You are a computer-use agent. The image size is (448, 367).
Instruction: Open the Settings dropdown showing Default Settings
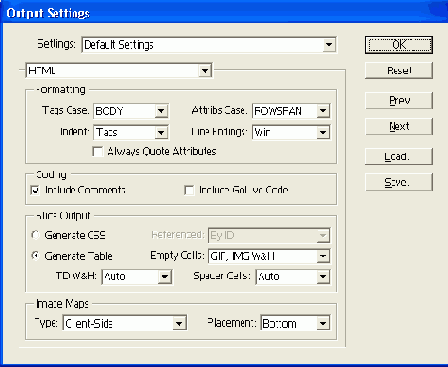[209, 45]
